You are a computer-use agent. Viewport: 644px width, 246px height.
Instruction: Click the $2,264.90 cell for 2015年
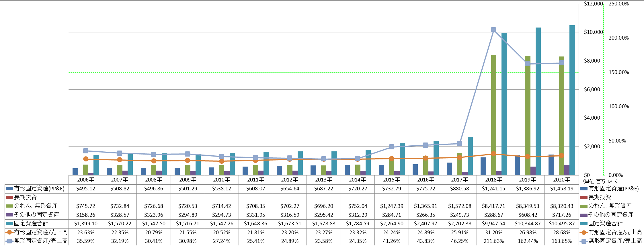pyautogui.click(x=392, y=224)
